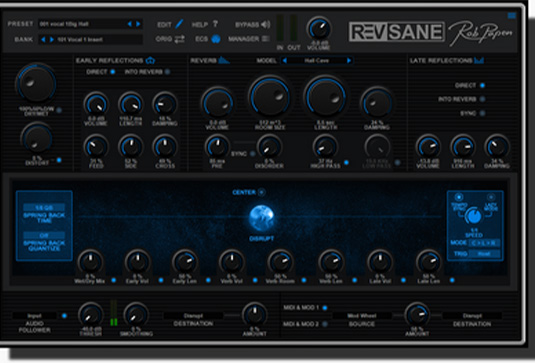Toggle the High Pass filter LED
Screen dimensions: 535x363
click(x=346, y=163)
